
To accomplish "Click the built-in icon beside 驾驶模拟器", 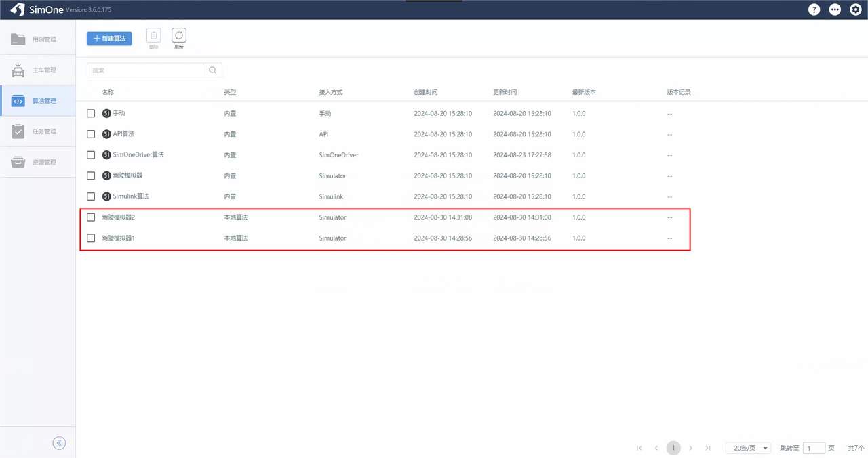I will click(106, 175).
